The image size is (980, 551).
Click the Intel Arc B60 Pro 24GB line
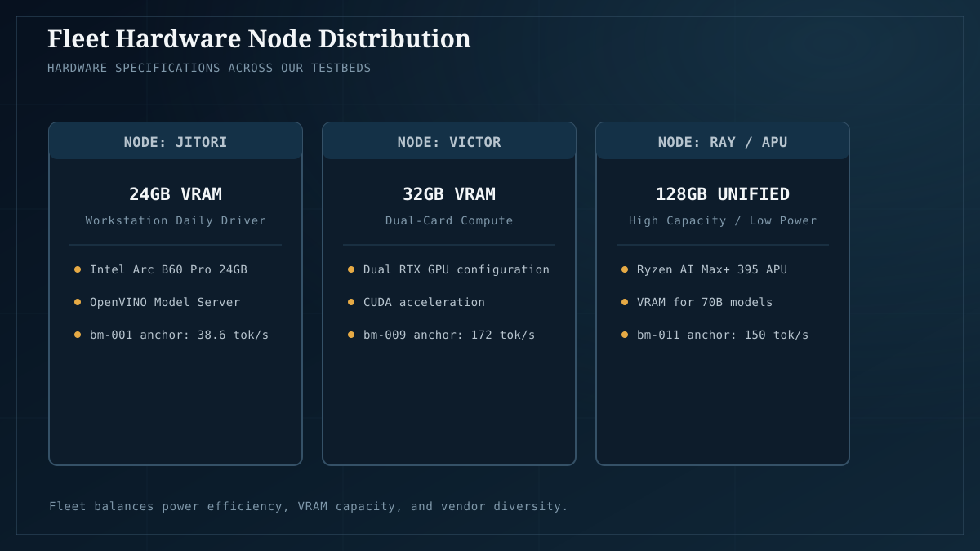pos(168,269)
